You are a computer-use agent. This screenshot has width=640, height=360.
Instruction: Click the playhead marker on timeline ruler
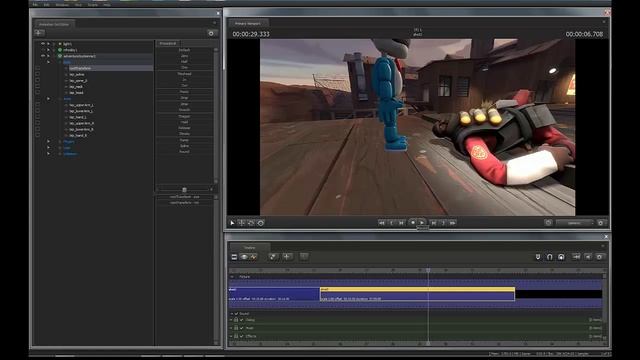point(428,270)
